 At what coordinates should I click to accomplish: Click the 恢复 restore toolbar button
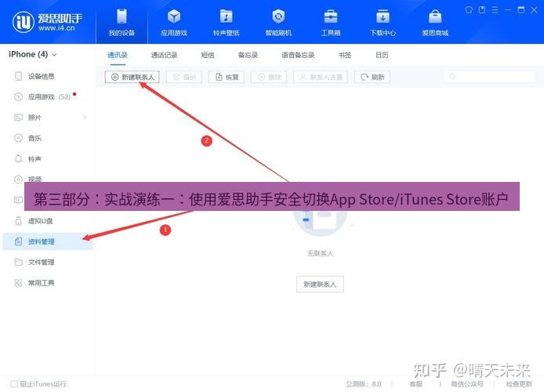227,77
